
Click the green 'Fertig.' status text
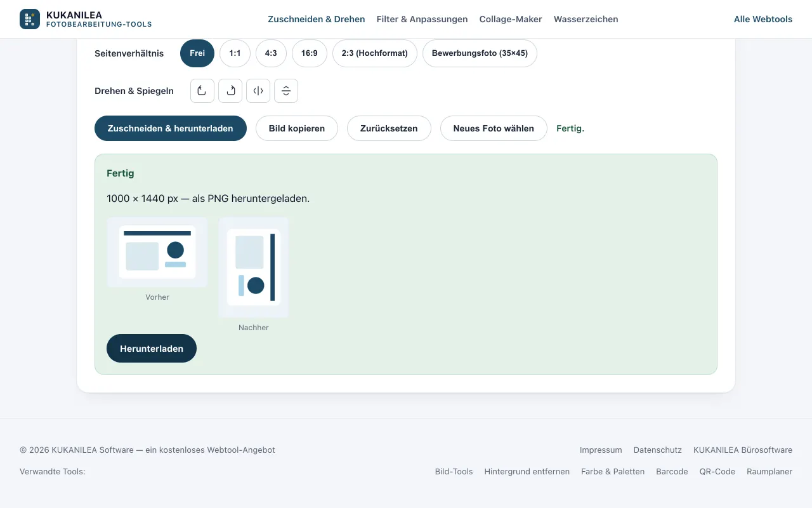pos(570,128)
